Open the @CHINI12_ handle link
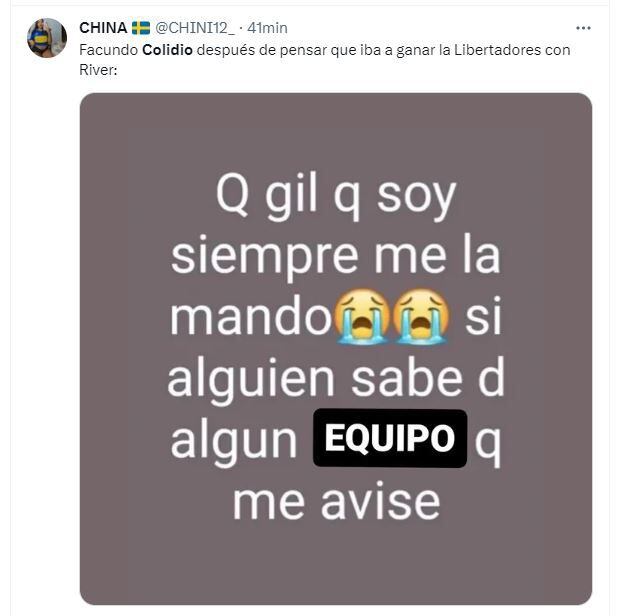Image resolution: width=625 pixels, height=616 pixels. point(195,28)
